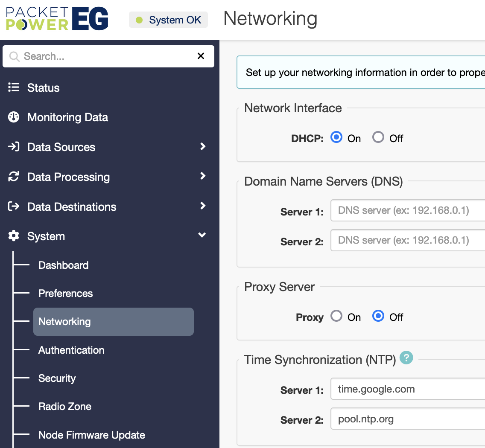Open the Authentication page

click(x=71, y=350)
